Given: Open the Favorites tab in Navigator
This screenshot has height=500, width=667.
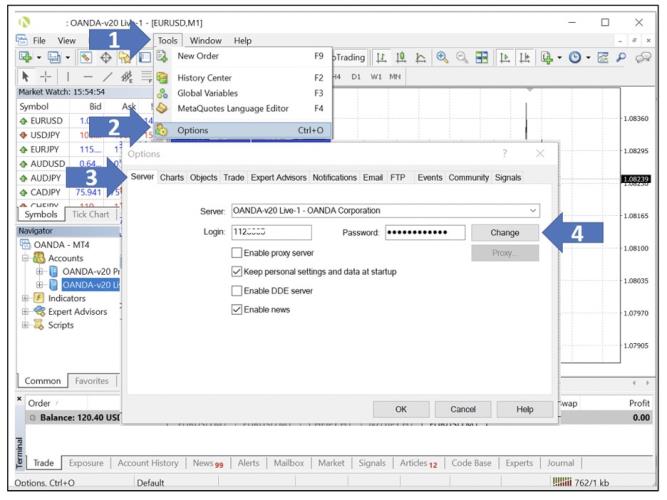Looking at the screenshot, I should [x=92, y=381].
